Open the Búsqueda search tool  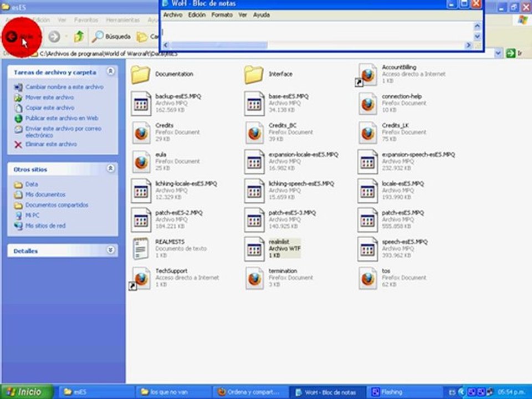point(111,37)
